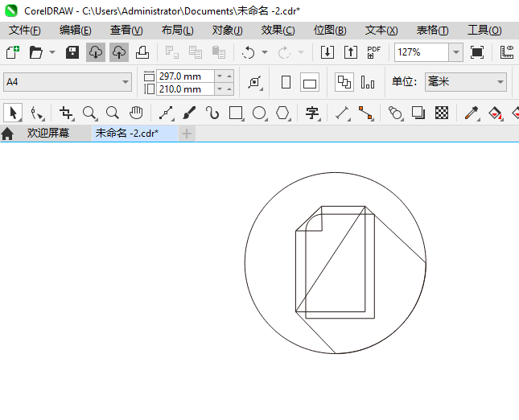
Task: Select the Dimension tool
Action: point(342,113)
